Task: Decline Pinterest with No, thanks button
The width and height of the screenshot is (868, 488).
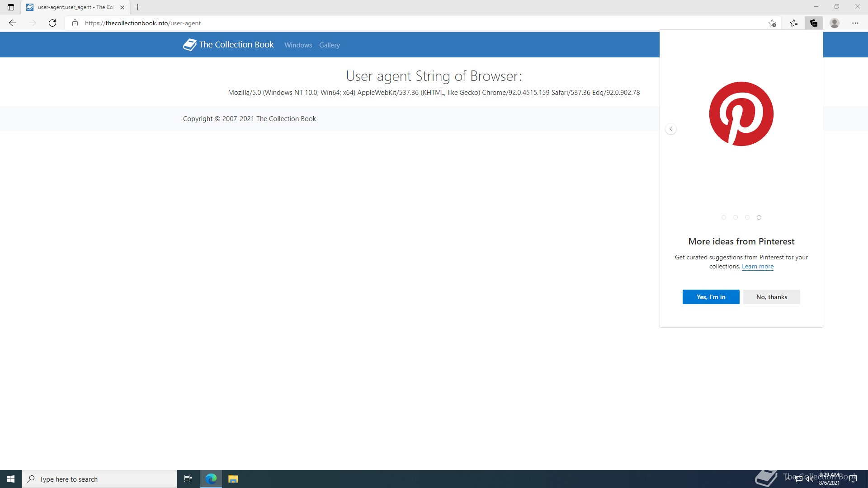Action: [x=772, y=297]
